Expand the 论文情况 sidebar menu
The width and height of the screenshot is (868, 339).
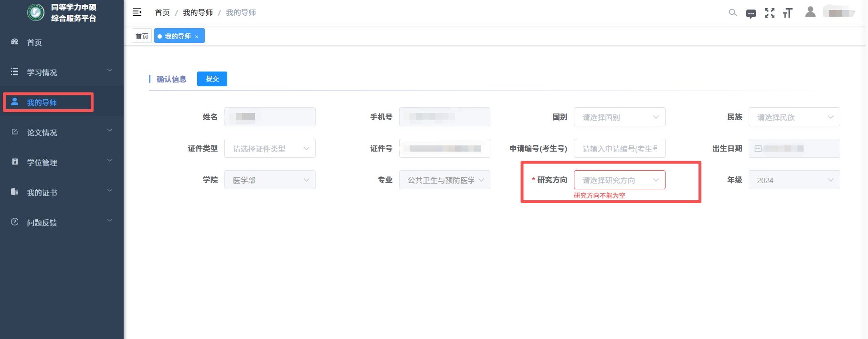click(x=62, y=132)
